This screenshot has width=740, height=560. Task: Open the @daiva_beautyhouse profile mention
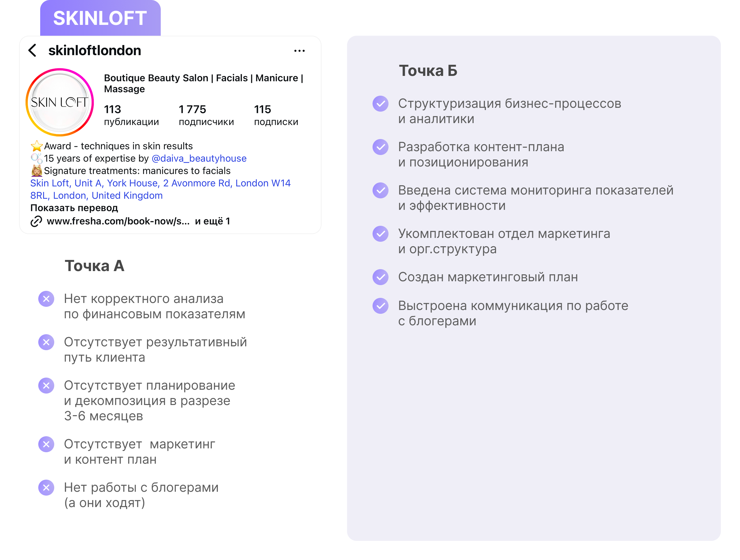click(199, 158)
